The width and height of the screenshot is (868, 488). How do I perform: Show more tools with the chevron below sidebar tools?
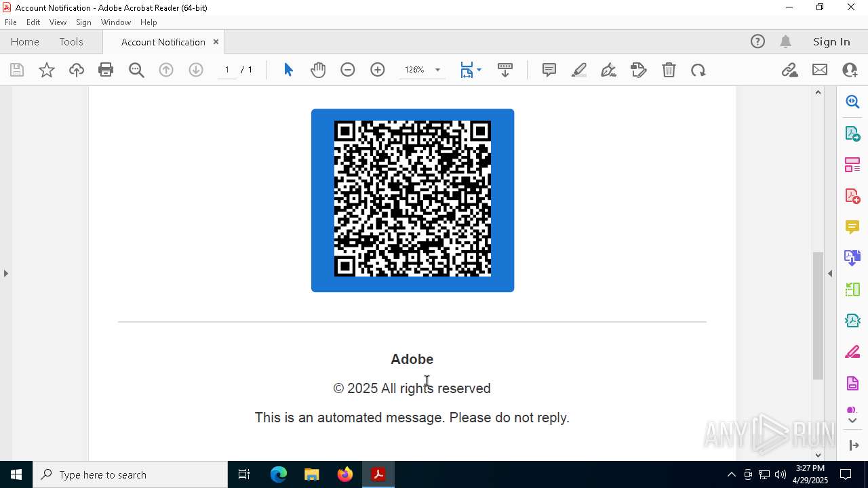[852, 421]
